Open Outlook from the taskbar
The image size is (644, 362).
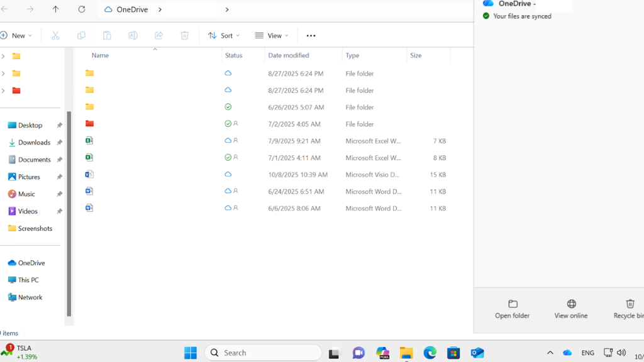(x=477, y=353)
